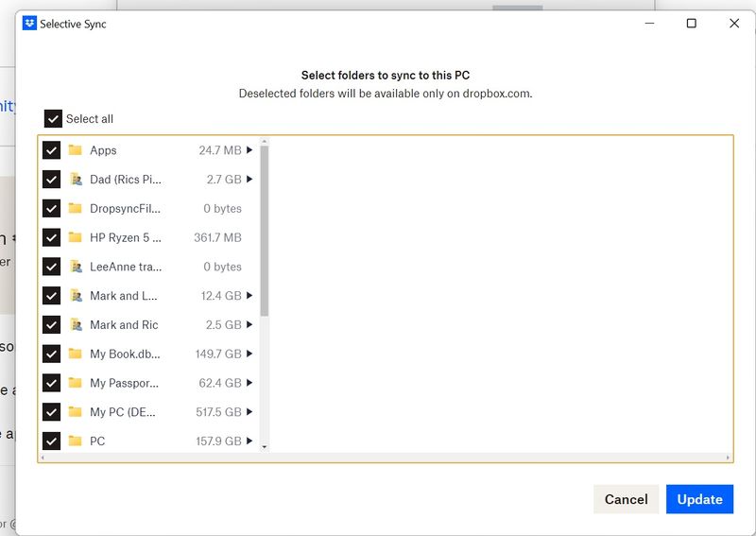The height and width of the screenshot is (536, 756).
Task: Uncheck the LeeAnne tra... checkbox
Action: pos(51,267)
